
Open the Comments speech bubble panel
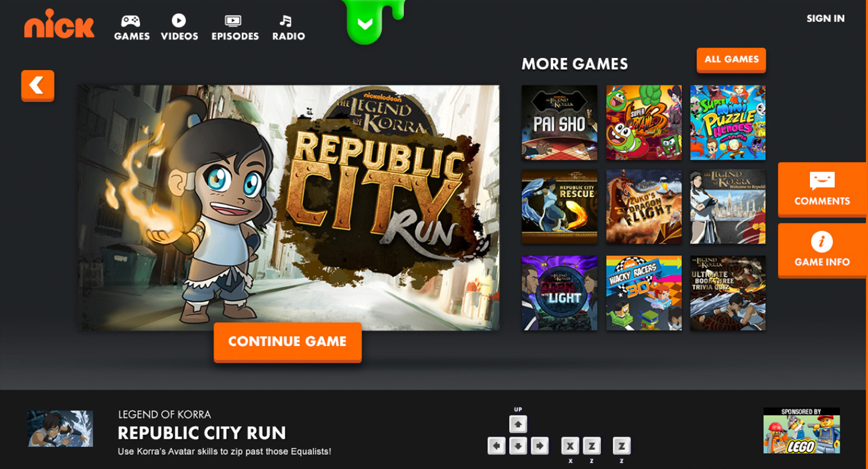(x=822, y=190)
